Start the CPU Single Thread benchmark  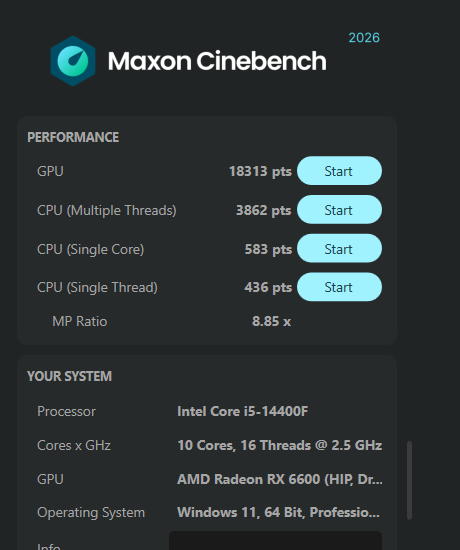[339, 287]
